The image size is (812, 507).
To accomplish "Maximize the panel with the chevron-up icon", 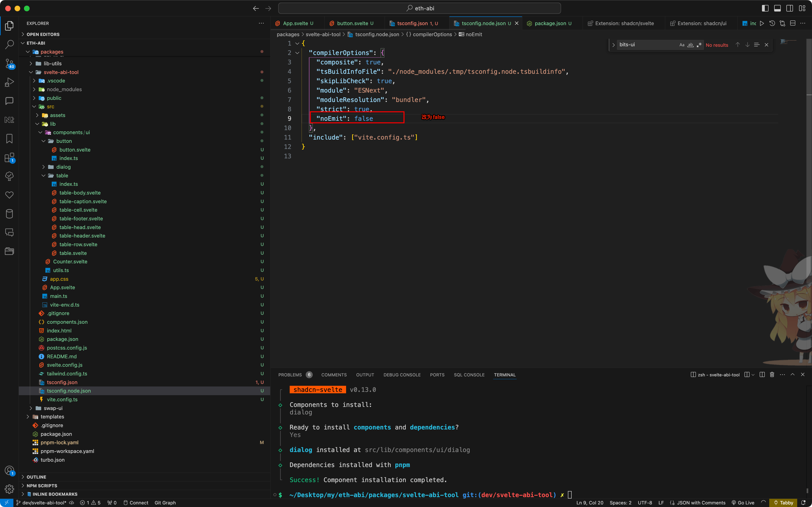I will point(792,374).
